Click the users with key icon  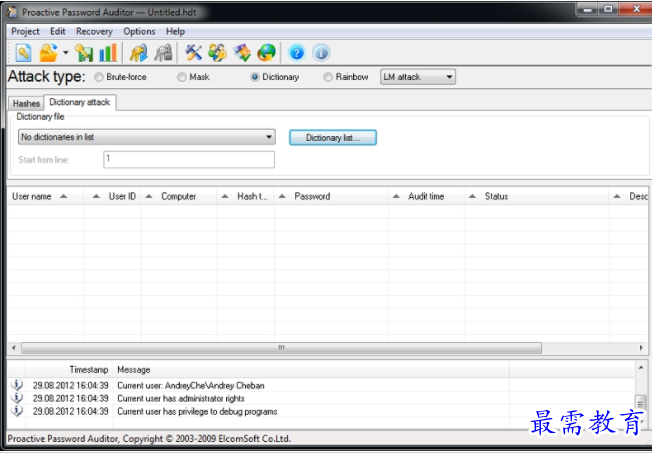tap(217, 53)
